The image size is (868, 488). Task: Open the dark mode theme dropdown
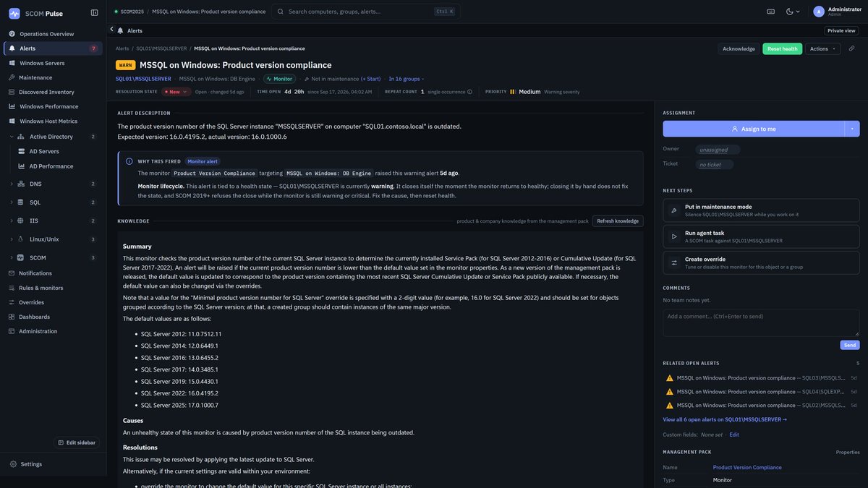point(793,12)
